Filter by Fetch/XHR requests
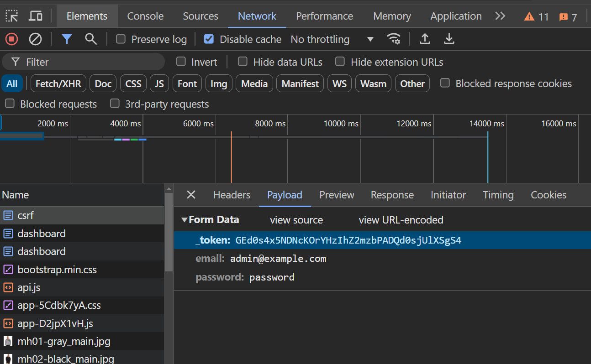This screenshot has height=364, width=591. click(x=58, y=83)
